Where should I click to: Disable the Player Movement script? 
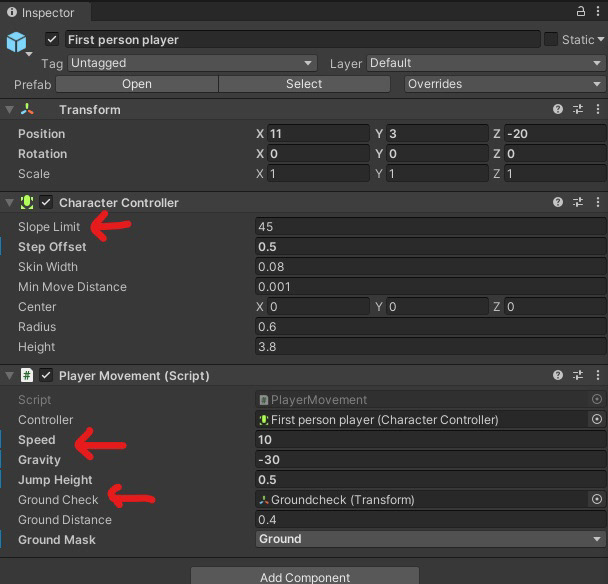pos(46,375)
